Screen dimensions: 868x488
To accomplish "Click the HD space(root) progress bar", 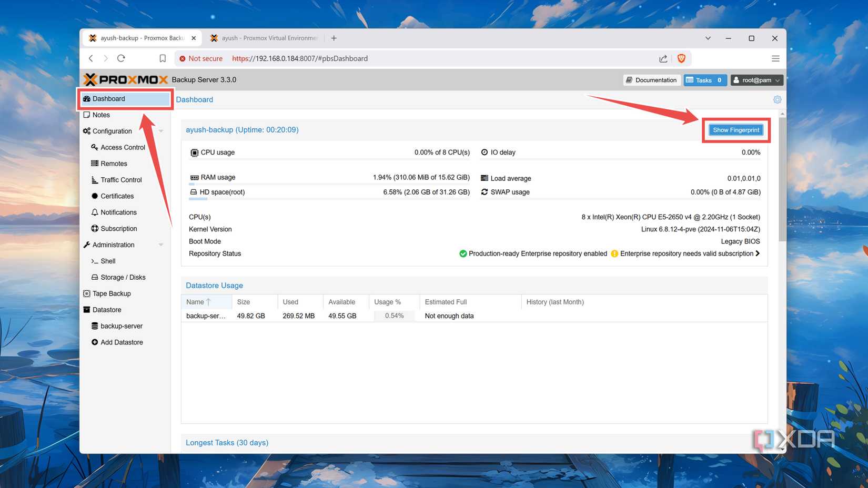I will 329,199.
